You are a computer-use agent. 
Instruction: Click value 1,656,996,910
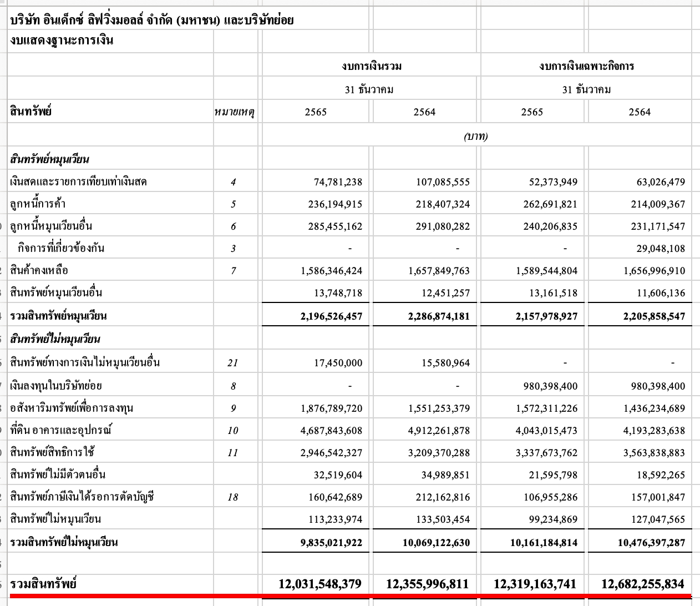[x=655, y=271]
